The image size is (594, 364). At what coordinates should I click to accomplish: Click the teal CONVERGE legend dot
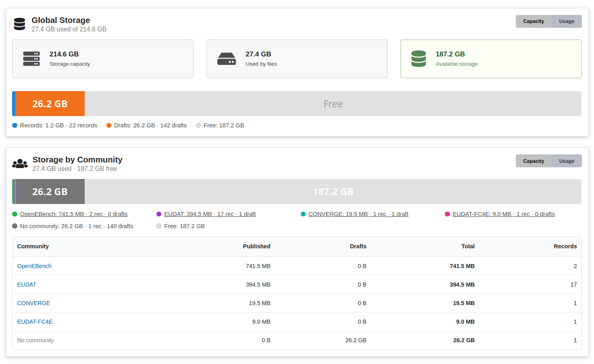click(x=303, y=214)
